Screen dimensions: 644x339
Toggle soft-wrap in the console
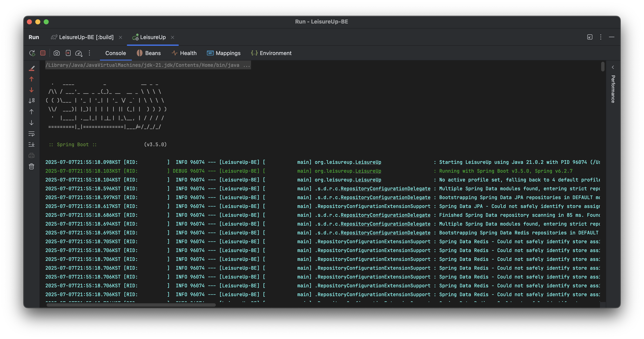pyautogui.click(x=31, y=134)
